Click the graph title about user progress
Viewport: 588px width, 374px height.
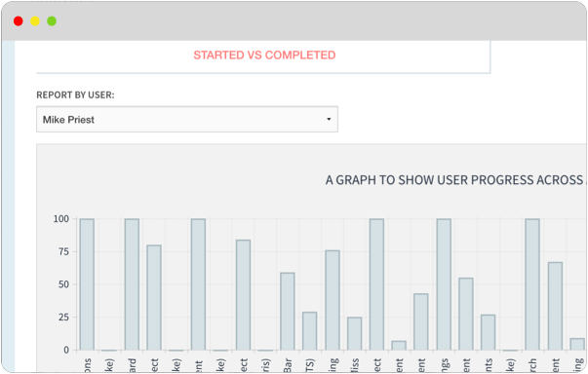[x=456, y=180]
